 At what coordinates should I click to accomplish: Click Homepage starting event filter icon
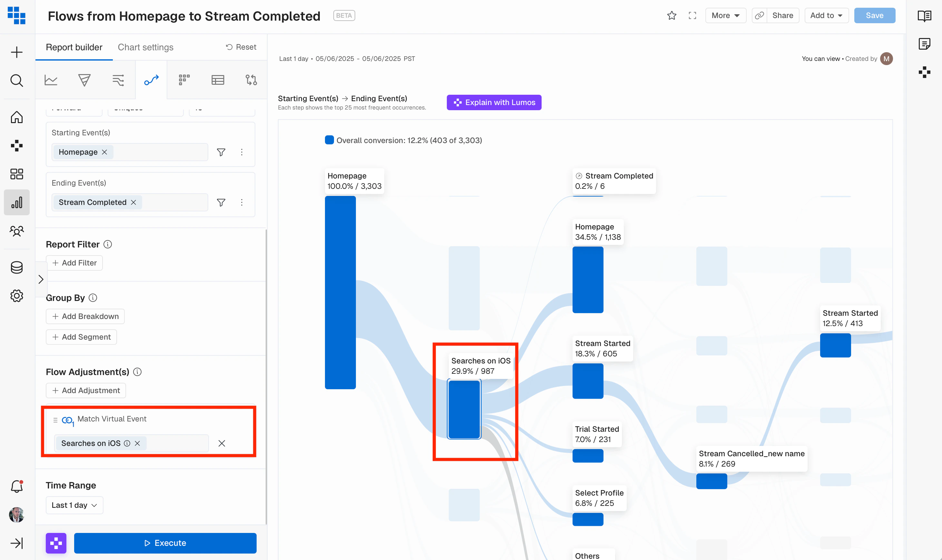221,152
